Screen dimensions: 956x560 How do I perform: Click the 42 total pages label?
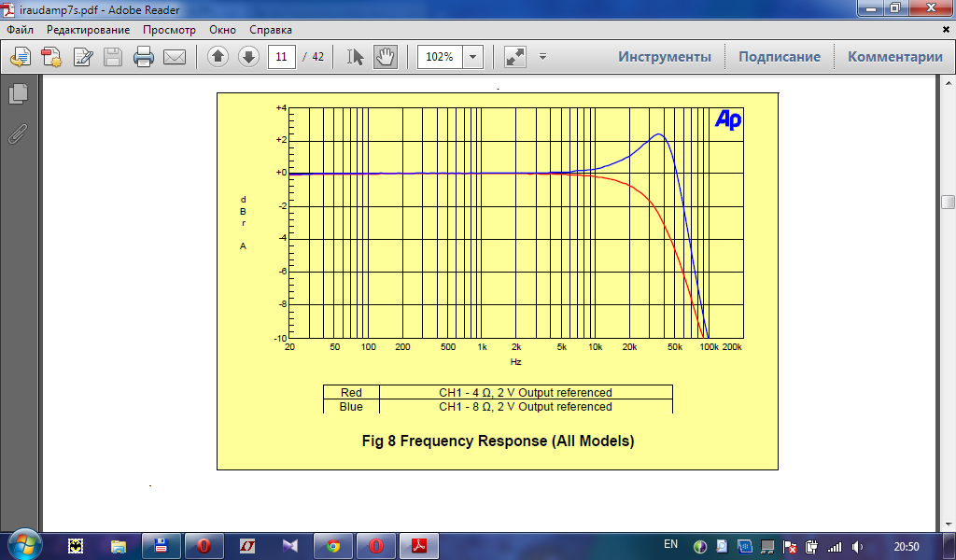click(x=317, y=57)
